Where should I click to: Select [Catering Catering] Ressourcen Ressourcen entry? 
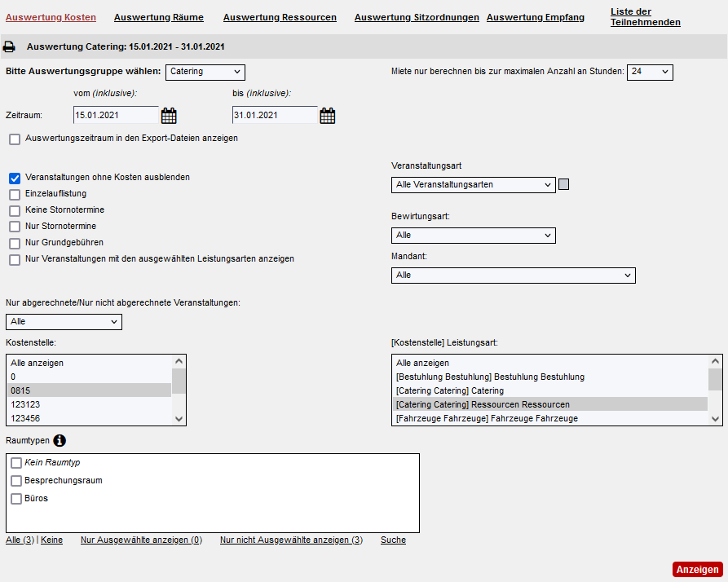pos(550,404)
